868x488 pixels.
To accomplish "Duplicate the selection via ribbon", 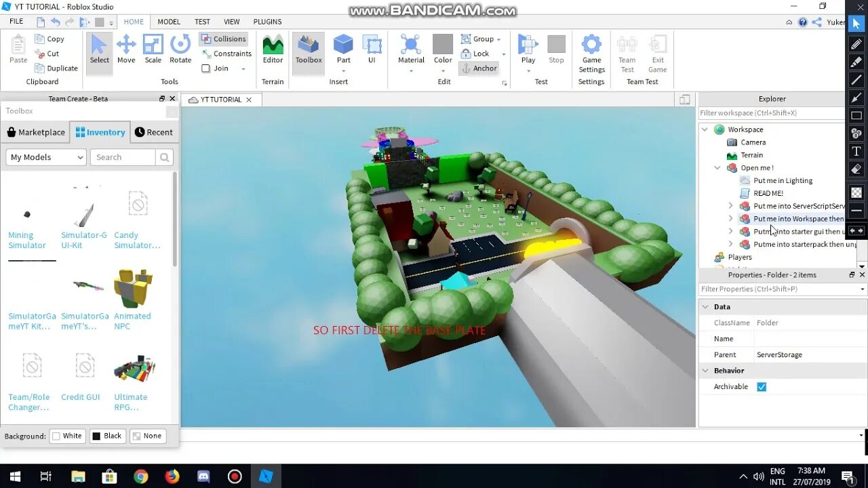I will point(56,68).
